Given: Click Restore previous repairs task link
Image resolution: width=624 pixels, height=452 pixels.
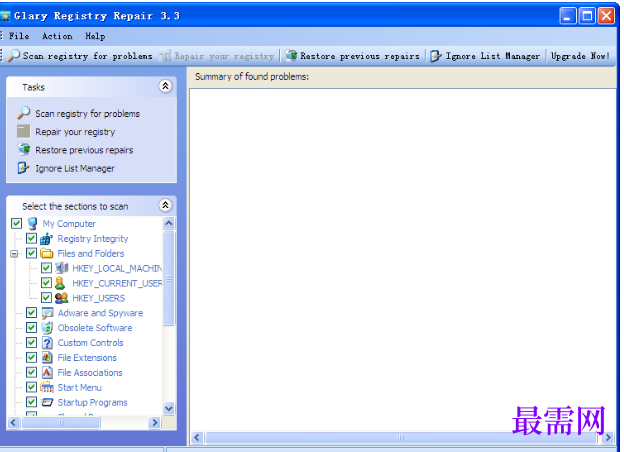Looking at the screenshot, I should pos(84,150).
